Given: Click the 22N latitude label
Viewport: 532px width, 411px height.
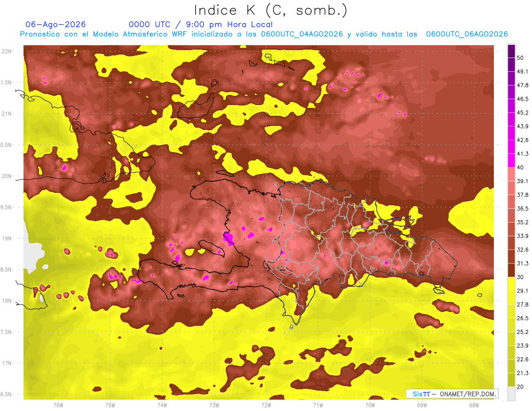Looking at the screenshot, I should pyautogui.click(x=7, y=51).
